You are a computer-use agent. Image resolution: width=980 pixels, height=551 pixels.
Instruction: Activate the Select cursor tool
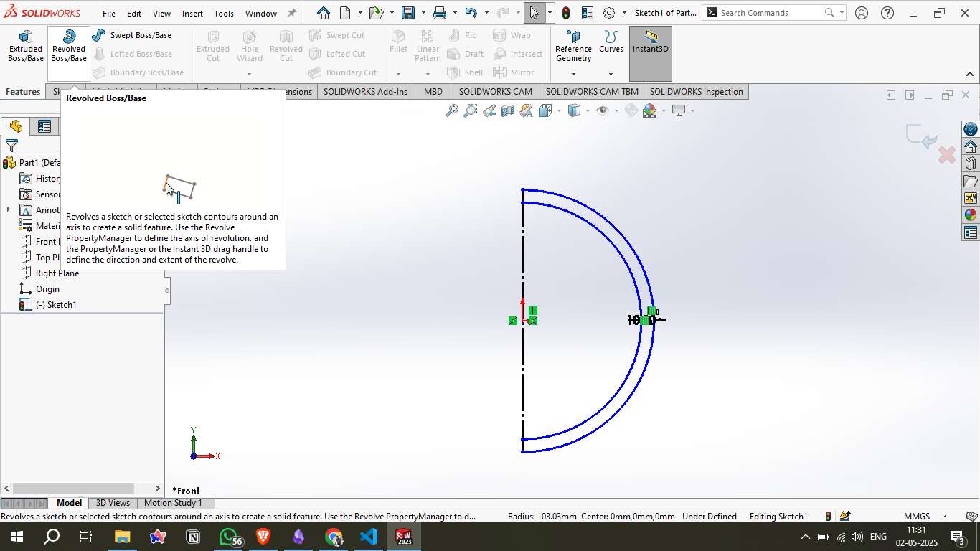pos(534,13)
